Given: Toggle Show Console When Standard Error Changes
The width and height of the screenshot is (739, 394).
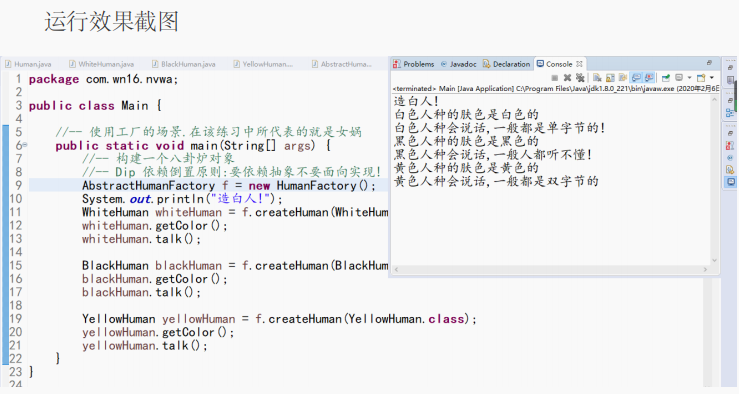Looking at the screenshot, I should [x=649, y=78].
